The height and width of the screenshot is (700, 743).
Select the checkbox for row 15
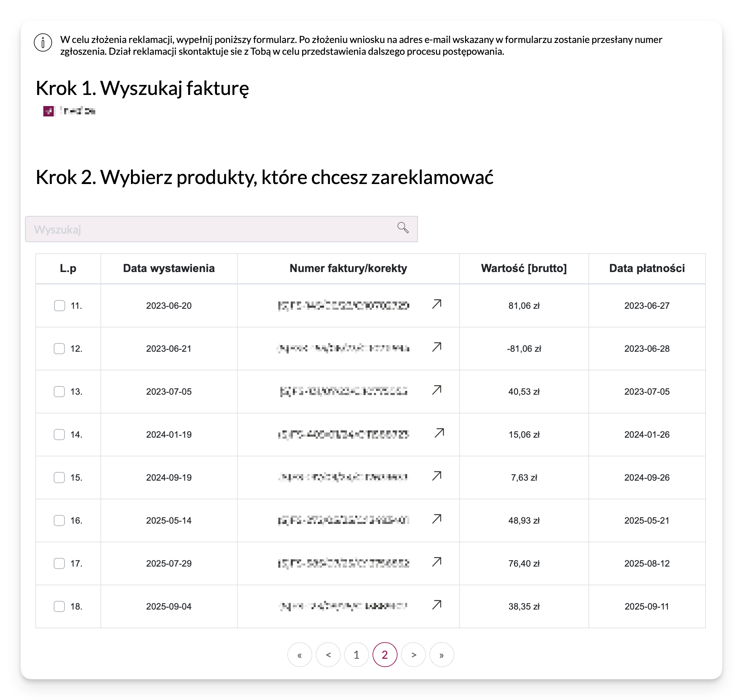coord(59,478)
